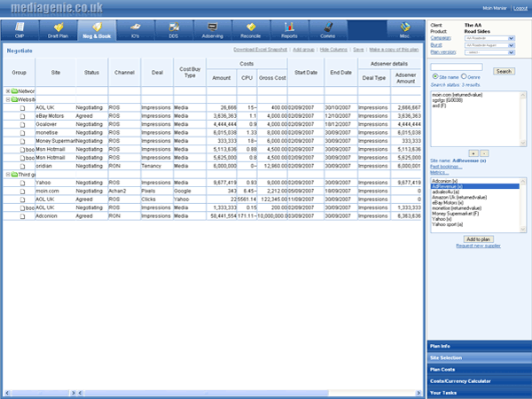
Task: Click the oridian row document icon
Action: (22, 167)
